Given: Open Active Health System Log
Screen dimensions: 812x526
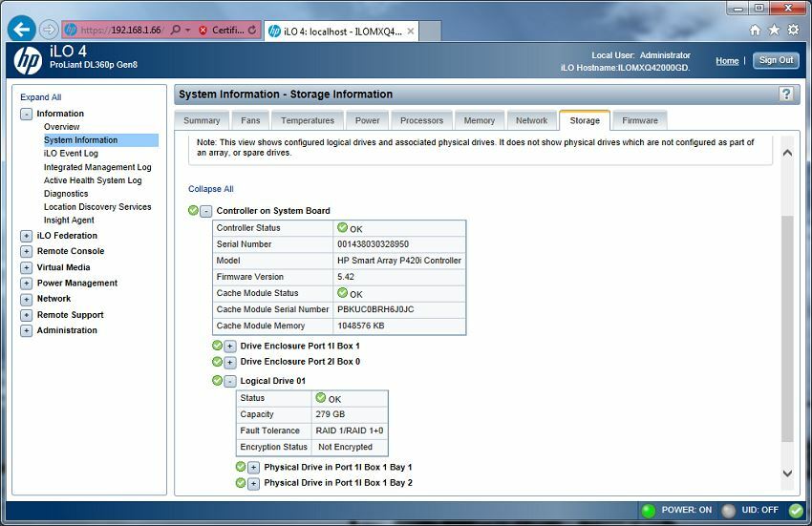Looking at the screenshot, I should point(93,180).
